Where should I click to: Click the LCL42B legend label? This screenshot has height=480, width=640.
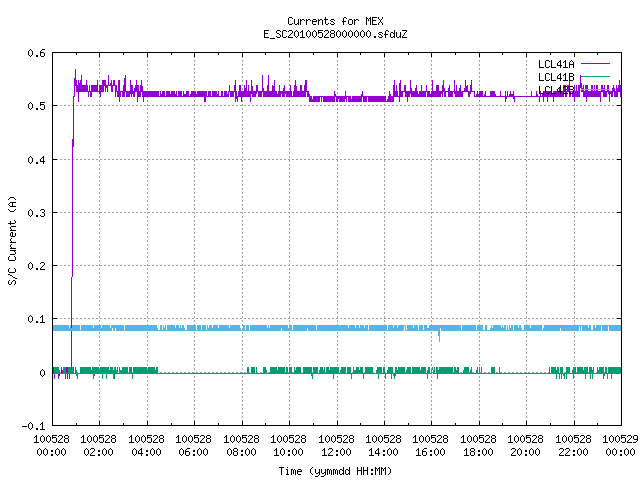[x=556, y=90]
